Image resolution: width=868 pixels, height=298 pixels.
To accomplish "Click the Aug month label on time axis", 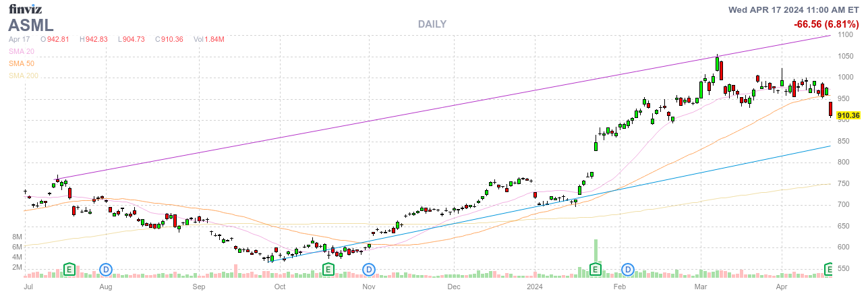I will (105, 287).
